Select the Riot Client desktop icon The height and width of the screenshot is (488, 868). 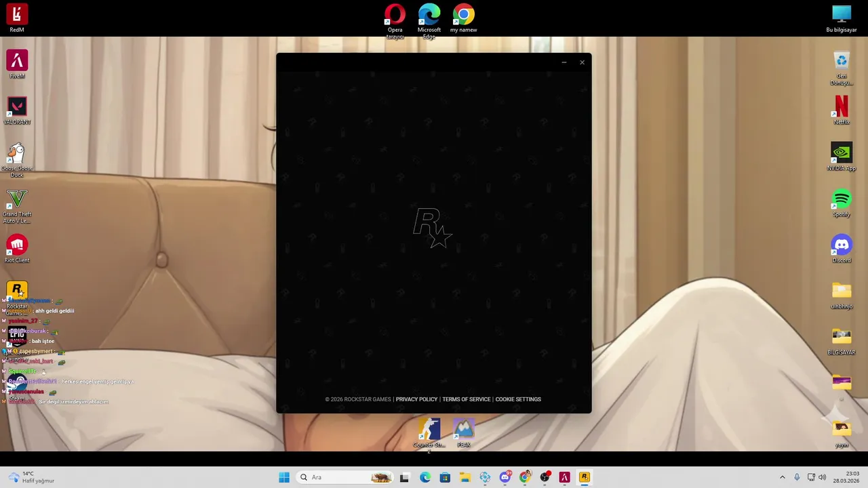coord(17,249)
